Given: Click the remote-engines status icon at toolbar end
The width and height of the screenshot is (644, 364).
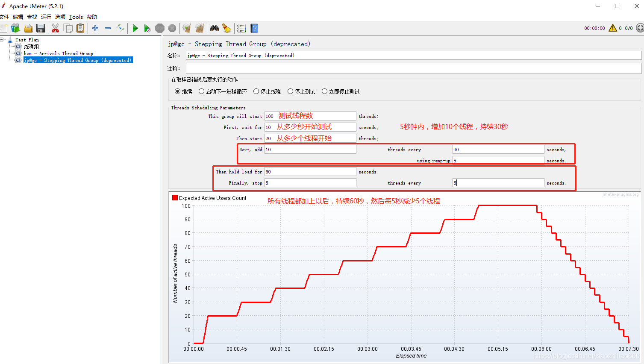Looking at the screenshot, I should pyautogui.click(x=640, y=28).
